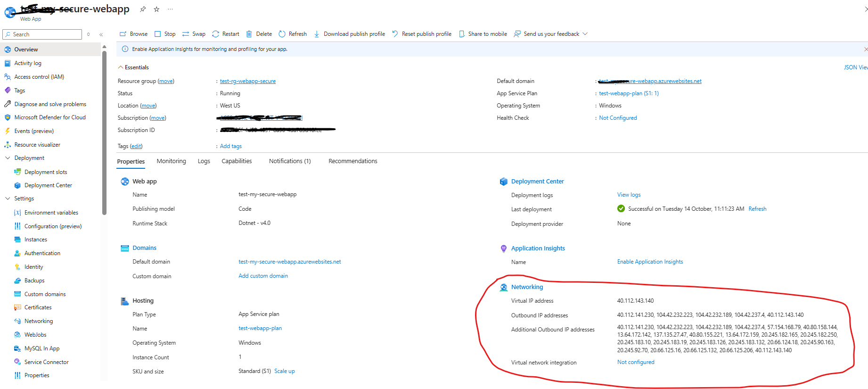Open the more options ellipsis menu
Viewport: 868px width, 389px height.
[x=170, y=9]
